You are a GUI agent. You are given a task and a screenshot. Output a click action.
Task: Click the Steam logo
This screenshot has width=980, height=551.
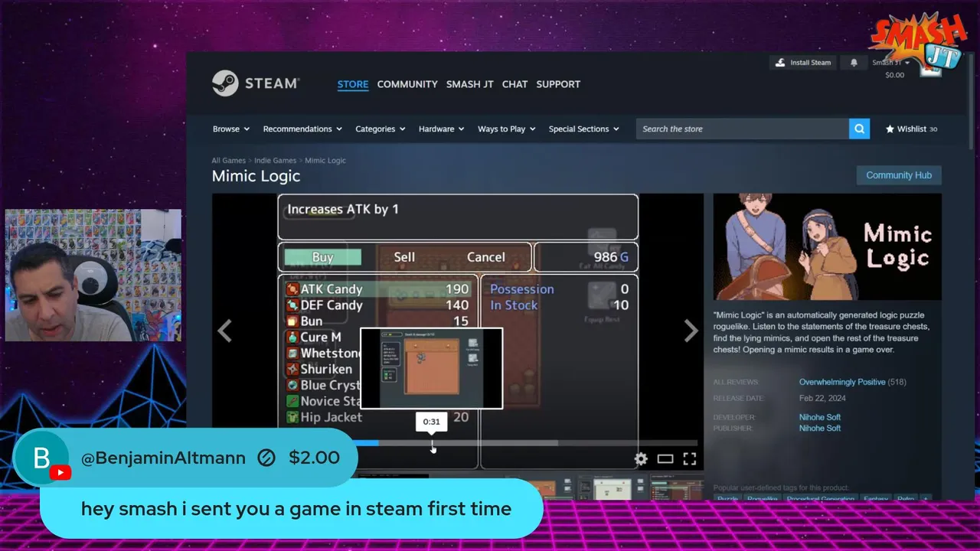pyautogui.click(x=256, y=83)
